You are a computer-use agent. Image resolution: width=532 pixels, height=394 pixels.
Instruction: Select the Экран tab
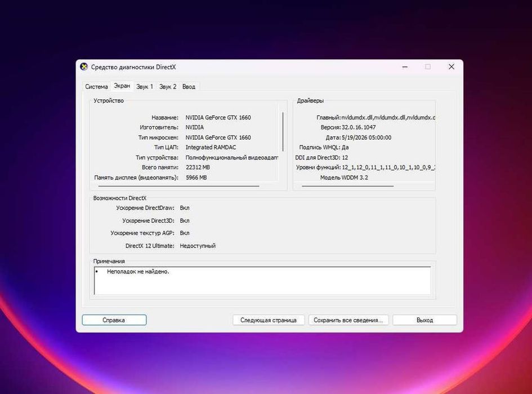[x=122, y=86]
